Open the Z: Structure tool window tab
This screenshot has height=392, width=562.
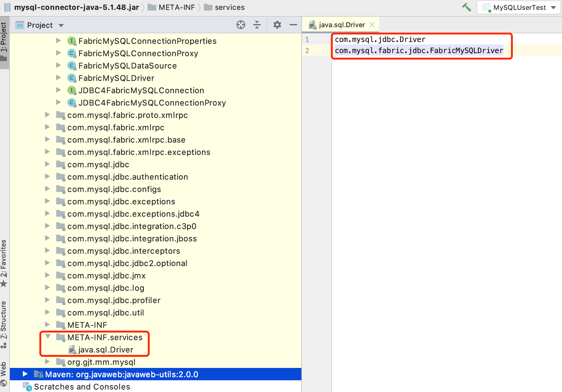(4, 324)
